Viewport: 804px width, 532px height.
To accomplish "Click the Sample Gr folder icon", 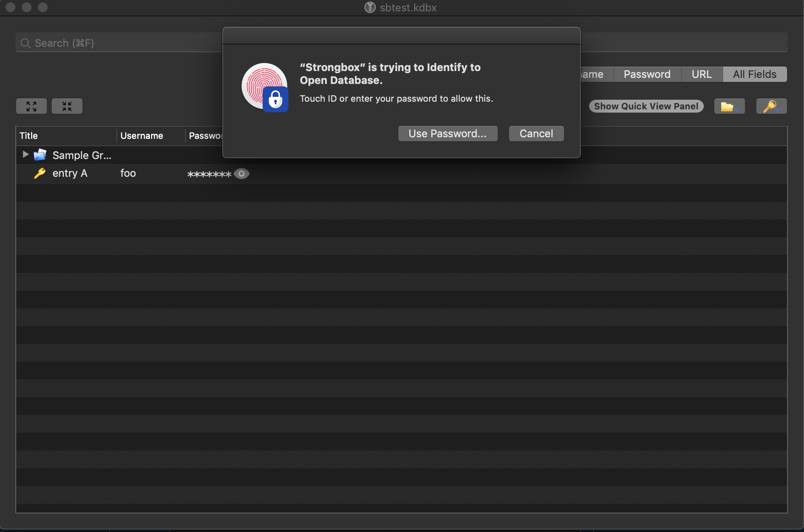I will coord(40,155).
